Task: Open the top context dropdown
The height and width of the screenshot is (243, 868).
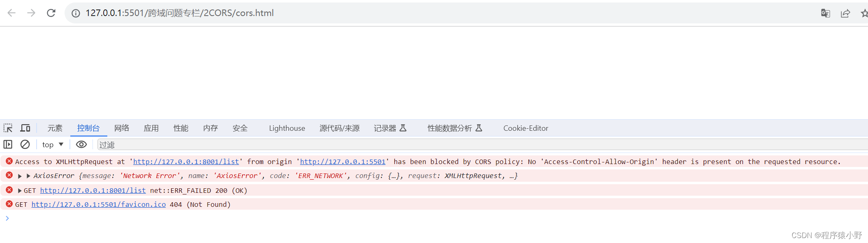Action: click(x=53, y=144)
